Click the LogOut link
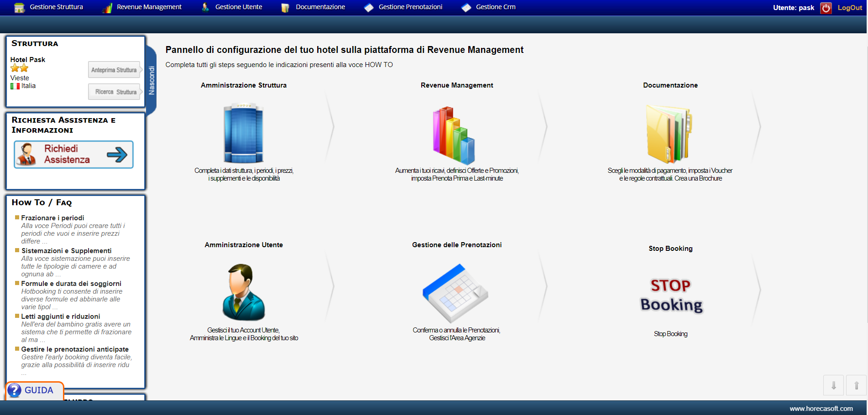Viewport: 868px width, 415px height. (850, 8)
